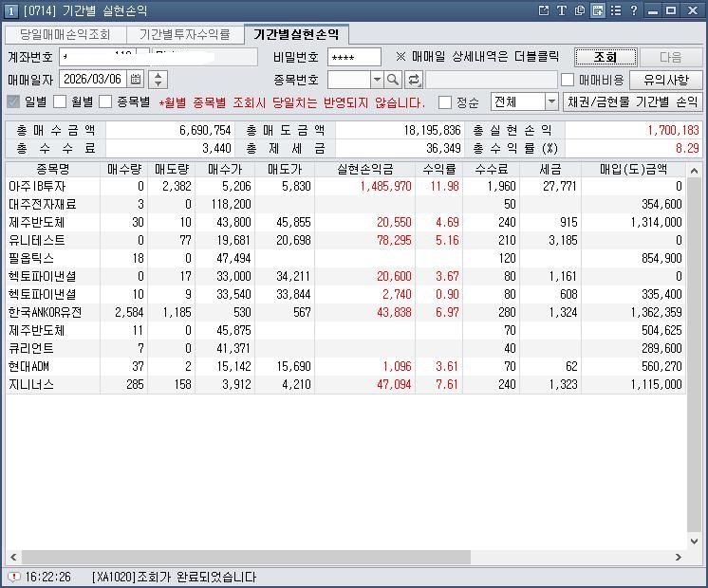Click the stock search magnifier icon

click(x=393, y=80)
